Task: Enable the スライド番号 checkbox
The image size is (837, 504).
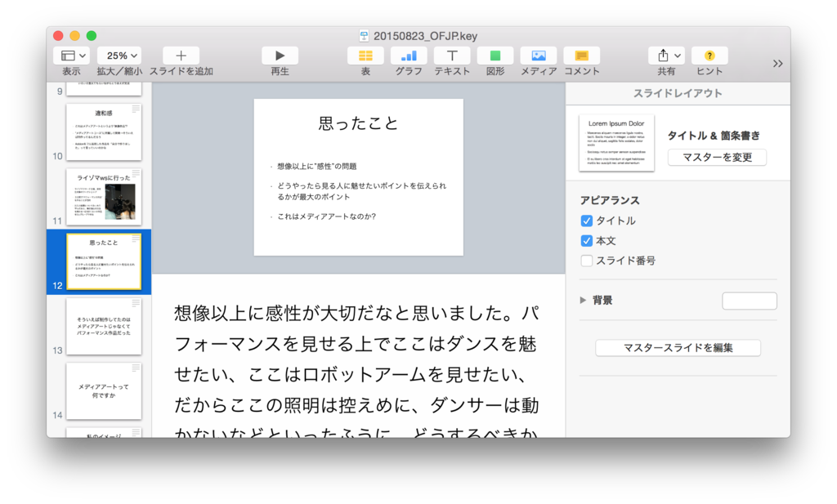Action: click(587, 261)
